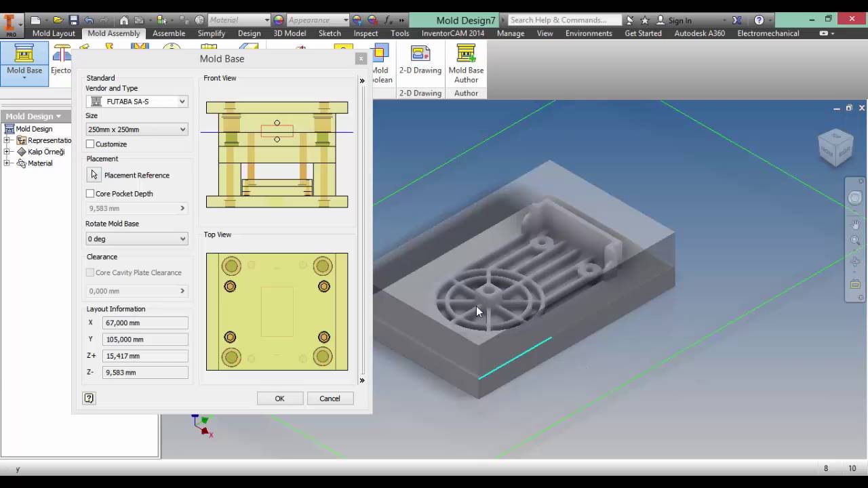This screenshot has width=868, height=488.
Task: Expand the Kalıp Örneği tree node
Action: [x=7, y=152]
